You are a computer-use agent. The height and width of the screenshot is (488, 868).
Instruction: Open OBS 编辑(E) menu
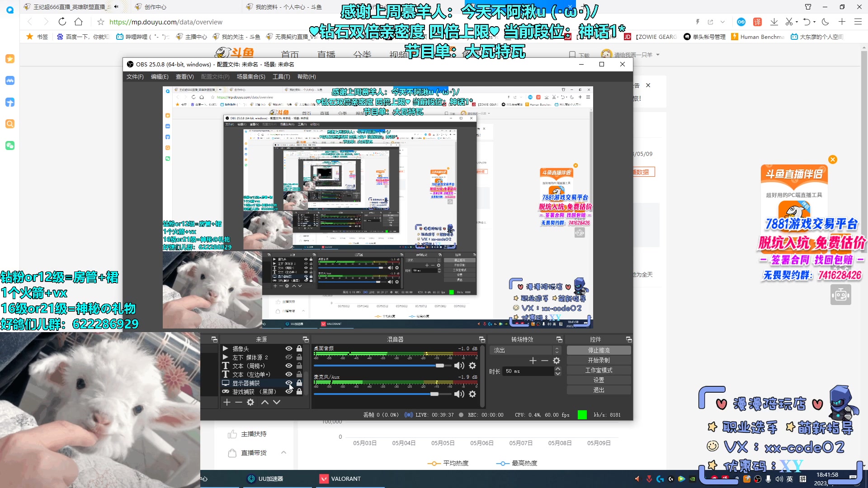point(160,77)
